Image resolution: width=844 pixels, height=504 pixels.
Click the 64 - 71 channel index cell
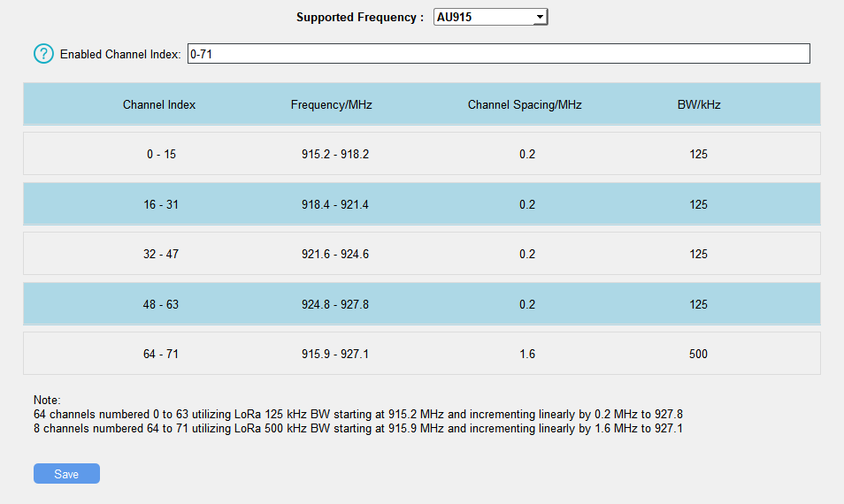click(161, 354)
